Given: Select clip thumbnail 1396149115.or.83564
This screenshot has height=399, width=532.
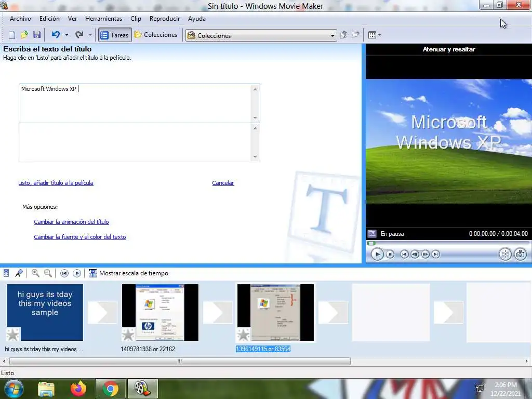Looking at the screenshot, I should (x=275, y=312).
